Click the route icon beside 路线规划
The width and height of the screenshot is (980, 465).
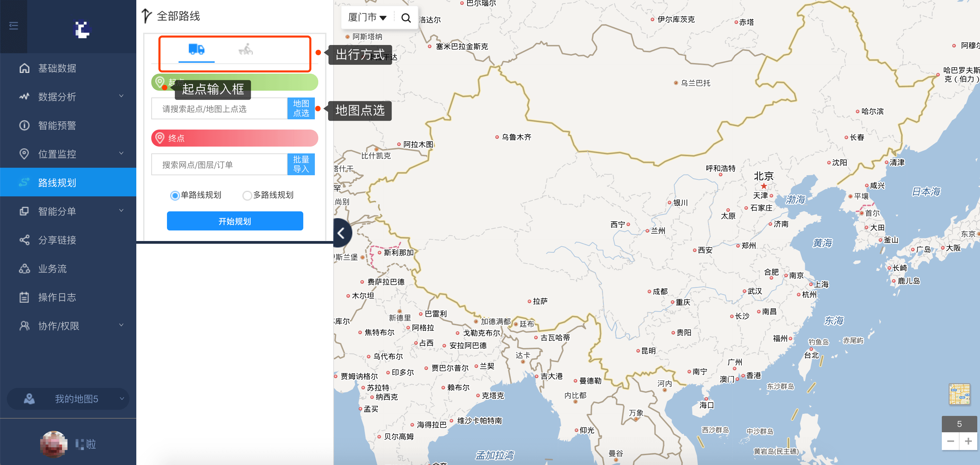pyautogui.click(x=24, y=182)
